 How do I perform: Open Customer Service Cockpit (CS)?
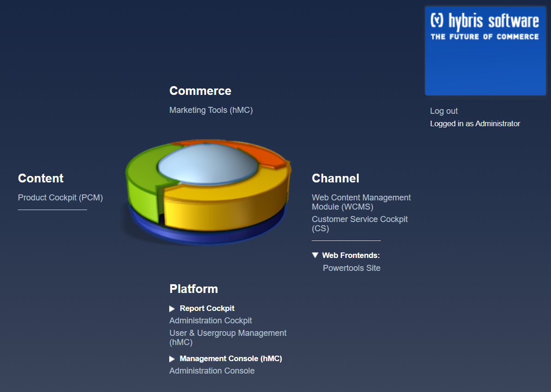[360, 223]
